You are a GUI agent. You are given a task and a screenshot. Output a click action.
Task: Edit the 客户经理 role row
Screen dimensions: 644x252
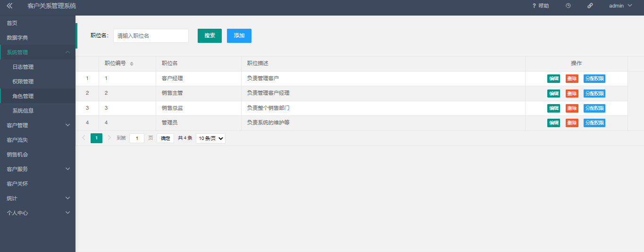(x=553, y=79)
